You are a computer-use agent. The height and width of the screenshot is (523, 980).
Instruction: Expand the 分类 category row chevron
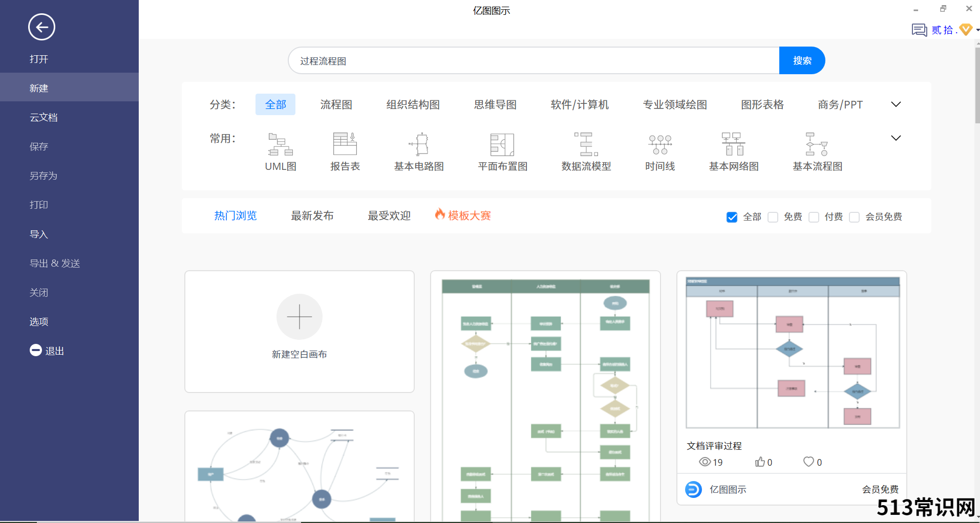(896, 104)
